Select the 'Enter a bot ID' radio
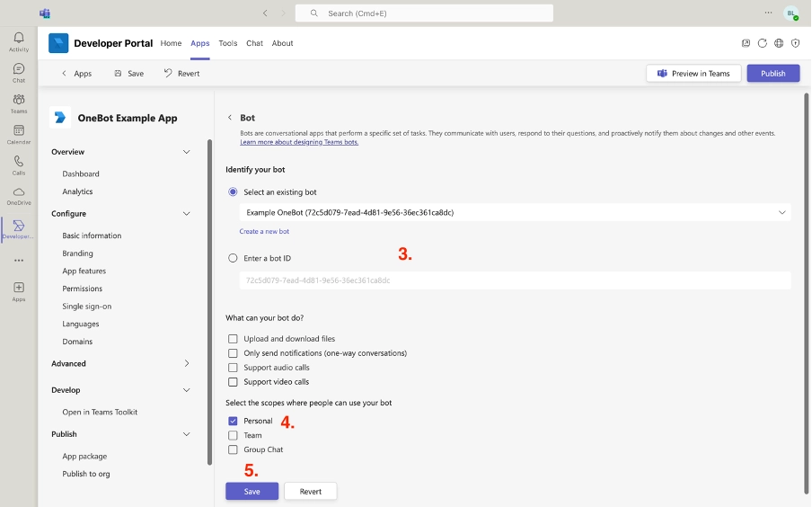812x507 pixels. (x=233, y=258)
